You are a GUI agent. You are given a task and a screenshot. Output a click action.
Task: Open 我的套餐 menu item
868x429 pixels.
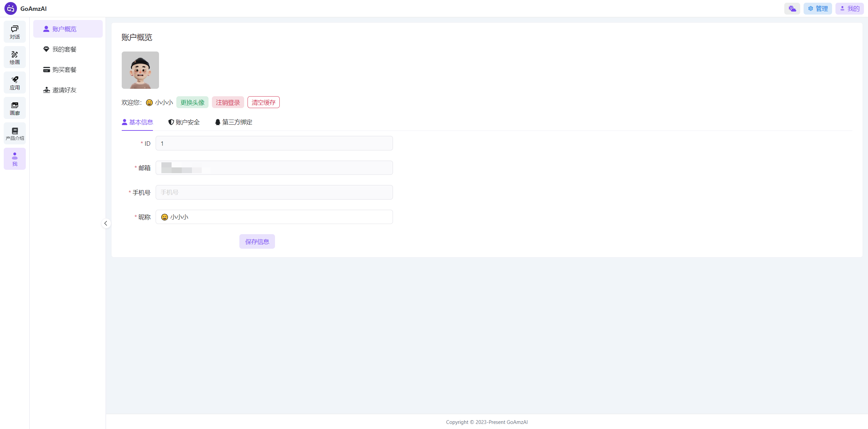(64, 49)
